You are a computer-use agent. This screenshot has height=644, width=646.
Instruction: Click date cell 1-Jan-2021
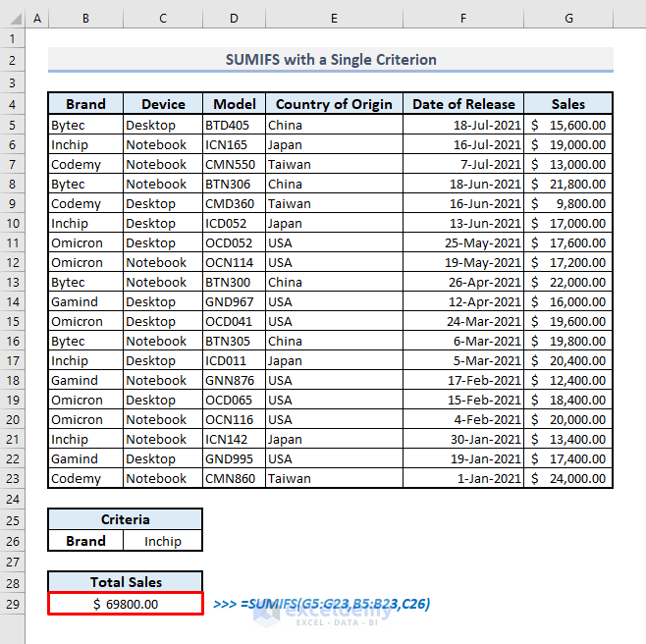[463, 478]
